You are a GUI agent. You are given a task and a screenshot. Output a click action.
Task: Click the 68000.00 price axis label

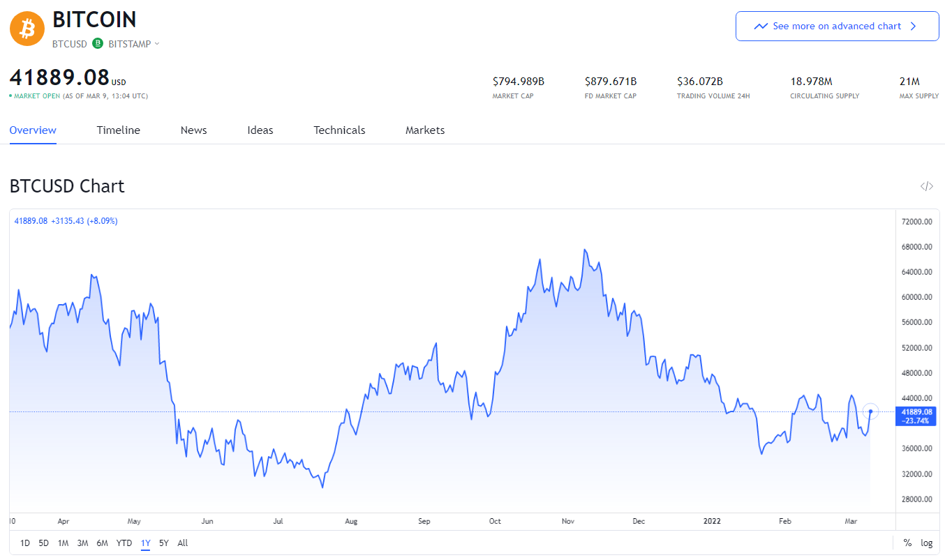917,247
